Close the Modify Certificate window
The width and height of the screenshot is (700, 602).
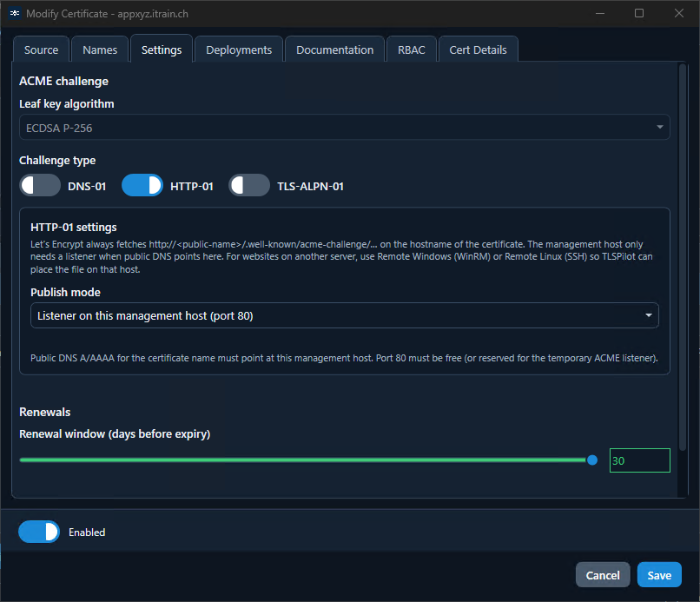coord(679,13)
